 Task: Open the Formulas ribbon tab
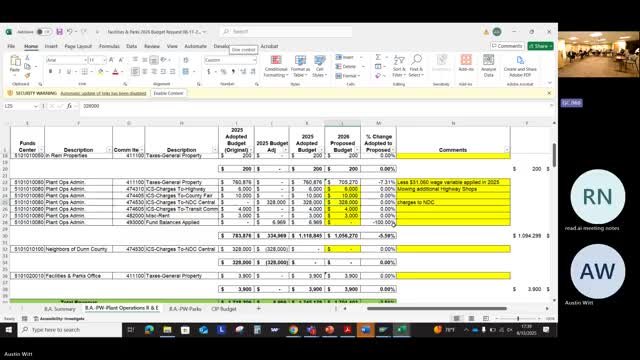109,46
